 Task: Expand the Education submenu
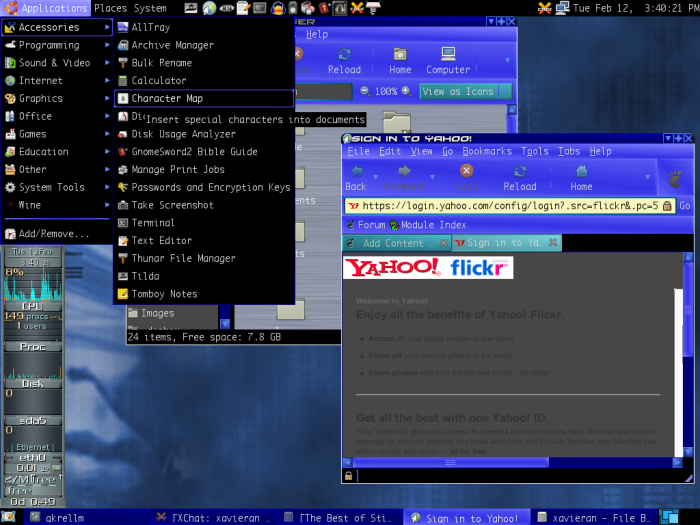pos(57,152)
